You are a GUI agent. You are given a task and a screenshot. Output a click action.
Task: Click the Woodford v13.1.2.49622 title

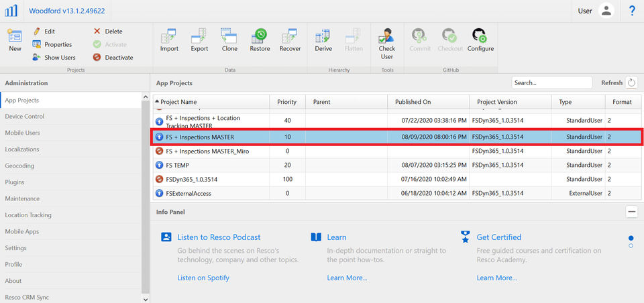[66, 11]
